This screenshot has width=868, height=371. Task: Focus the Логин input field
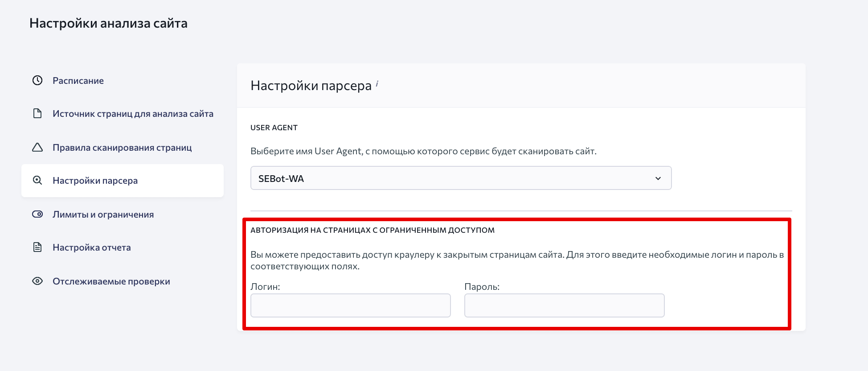click(351, 305)
